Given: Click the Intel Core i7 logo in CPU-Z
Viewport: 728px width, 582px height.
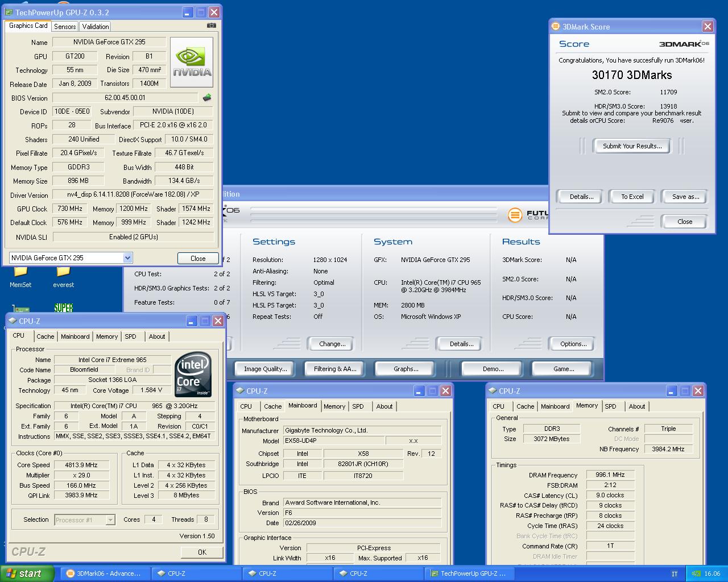Looking at the screenshot, I should (x=193, y=375).
